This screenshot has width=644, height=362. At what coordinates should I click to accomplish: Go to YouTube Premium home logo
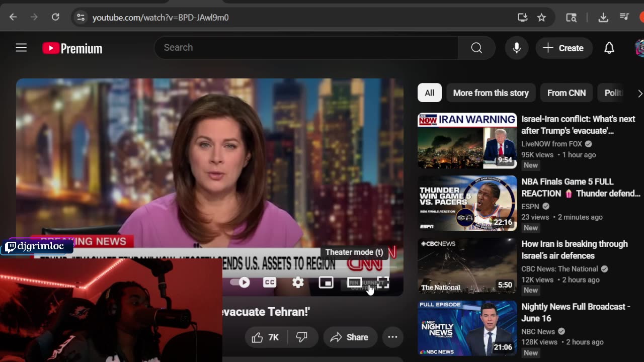tap(72, 48)
